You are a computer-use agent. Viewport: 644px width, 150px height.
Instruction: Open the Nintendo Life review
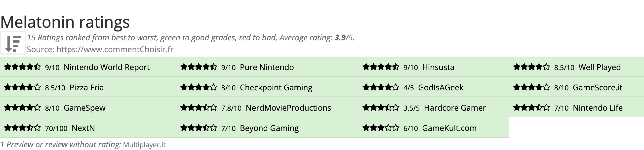coord(598,108)
